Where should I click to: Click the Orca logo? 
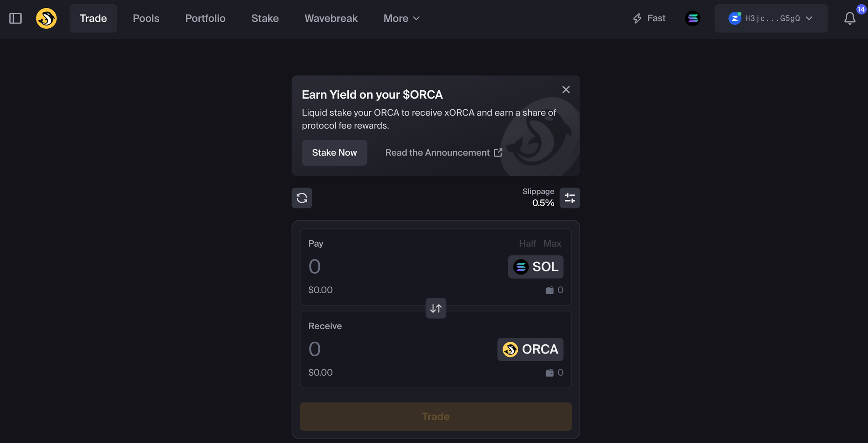pyautogui.click(x=46, y=18)
